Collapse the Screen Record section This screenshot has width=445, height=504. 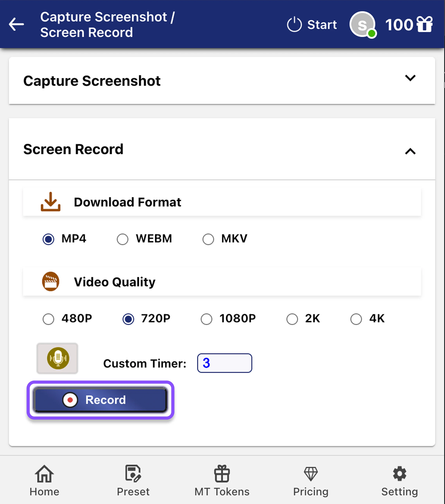point(410,151)
